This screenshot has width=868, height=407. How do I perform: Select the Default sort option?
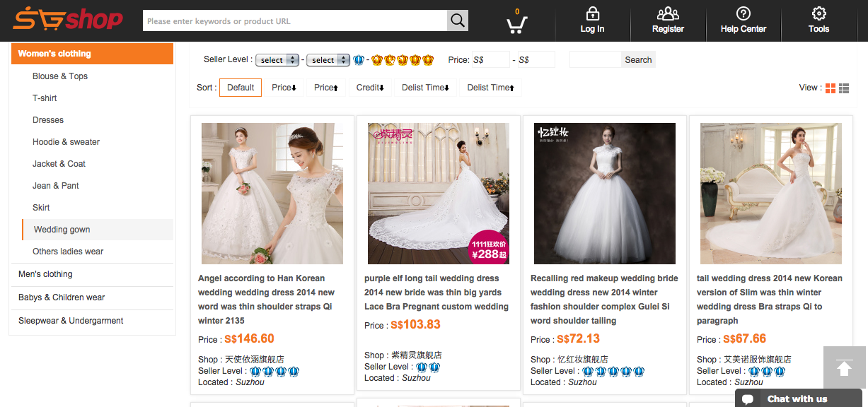coord(241,88)
